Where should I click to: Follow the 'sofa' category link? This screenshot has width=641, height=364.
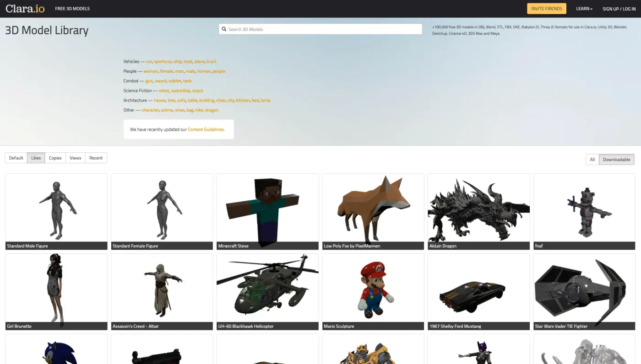[x=181, y=100]
